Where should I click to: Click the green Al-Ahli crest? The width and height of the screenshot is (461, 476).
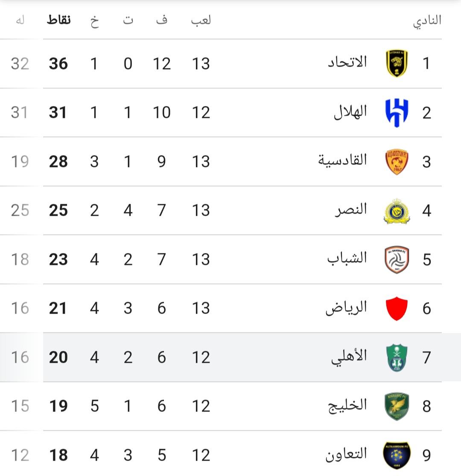coord(397,358)
